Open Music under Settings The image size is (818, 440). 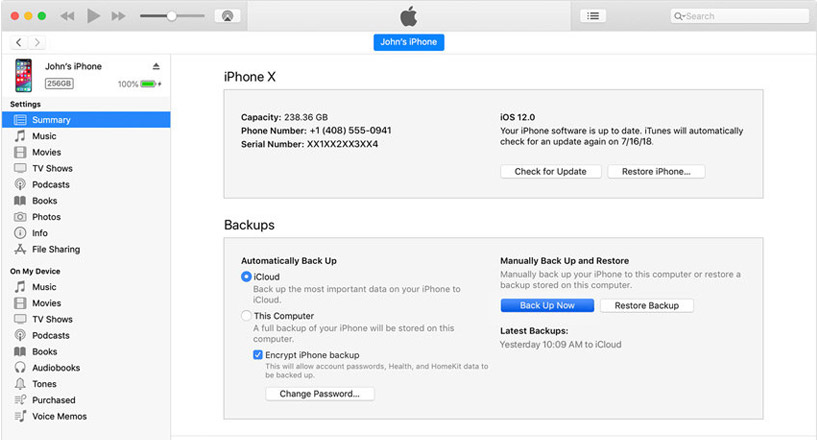86,136
